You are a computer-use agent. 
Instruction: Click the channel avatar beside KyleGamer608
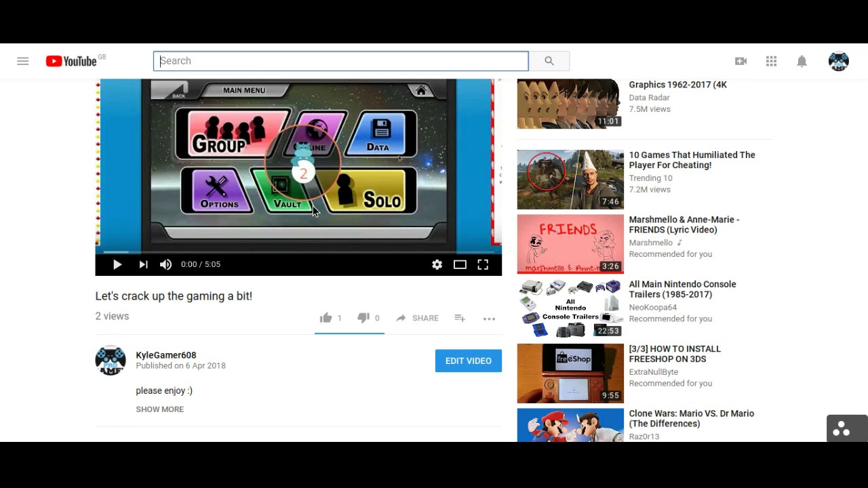pos(111,361)
